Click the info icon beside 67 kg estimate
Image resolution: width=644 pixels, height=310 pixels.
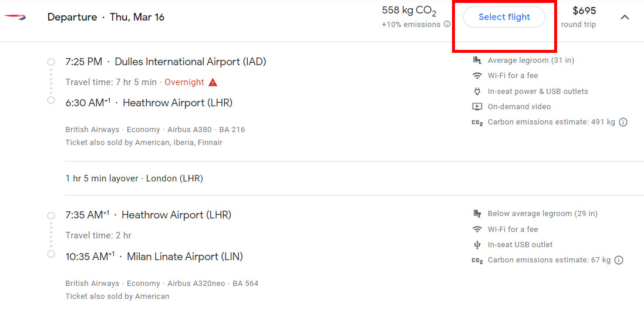[619, 260]
